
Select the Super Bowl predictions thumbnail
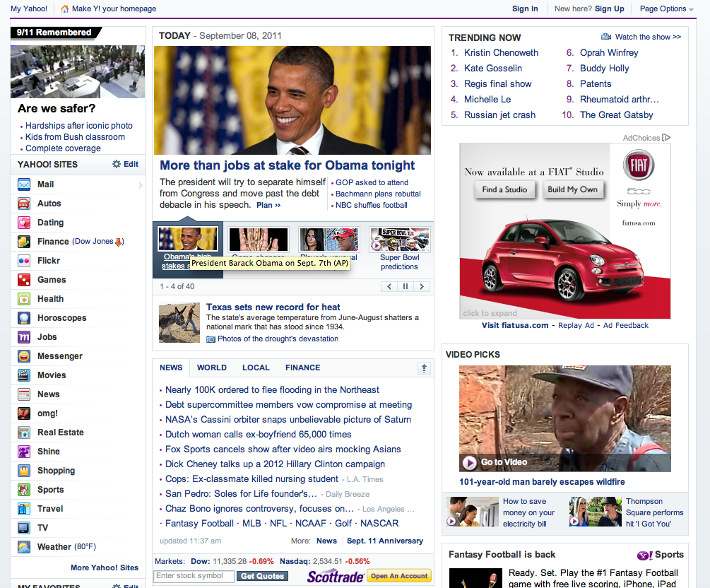click(x=399, y=239)
